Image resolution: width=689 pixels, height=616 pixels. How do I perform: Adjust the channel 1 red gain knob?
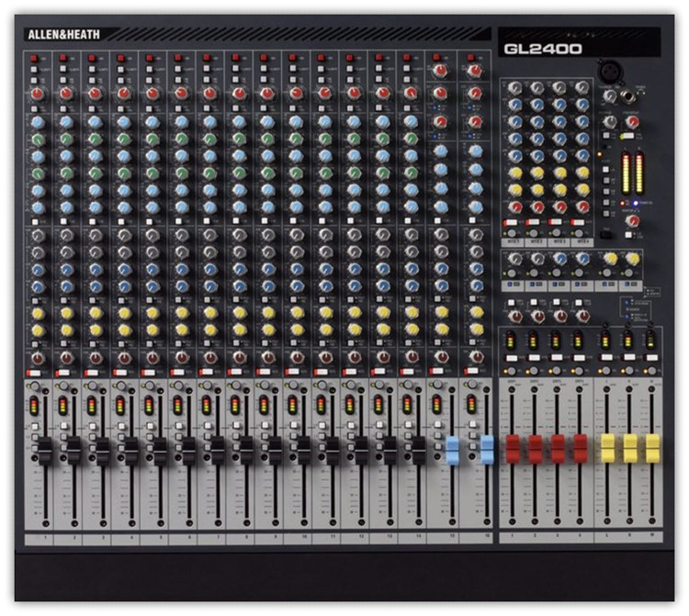(x=38, y=93)
